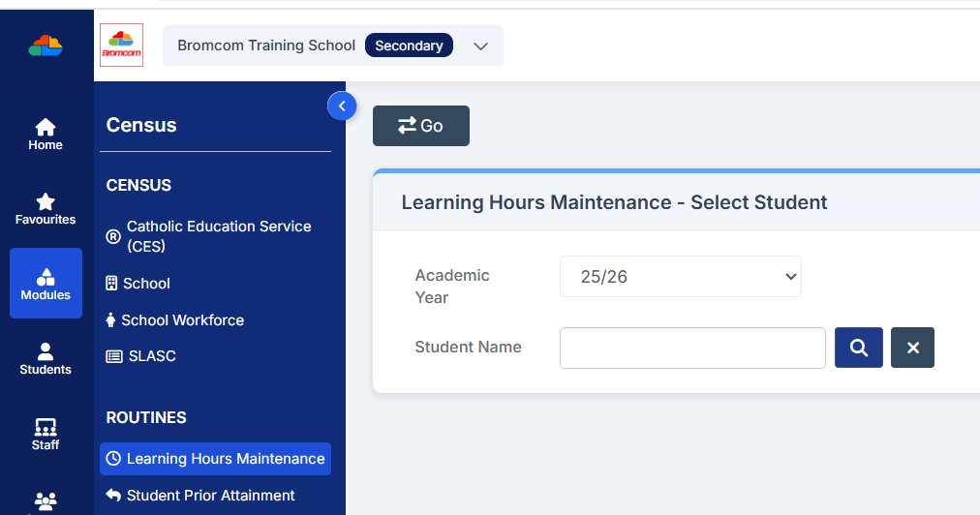Click the magnifying glass search icon
This screenshot has height=515, width=980.
tap(858, 348)
